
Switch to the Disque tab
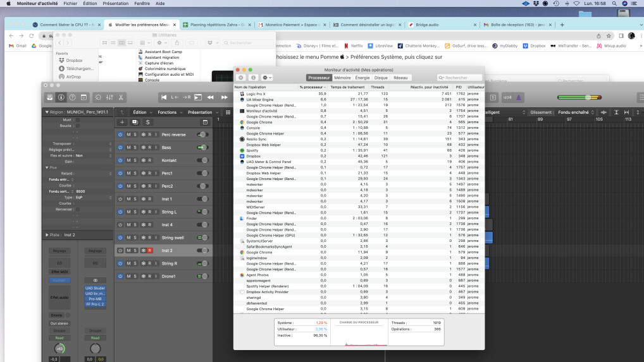tap(381, 78)
